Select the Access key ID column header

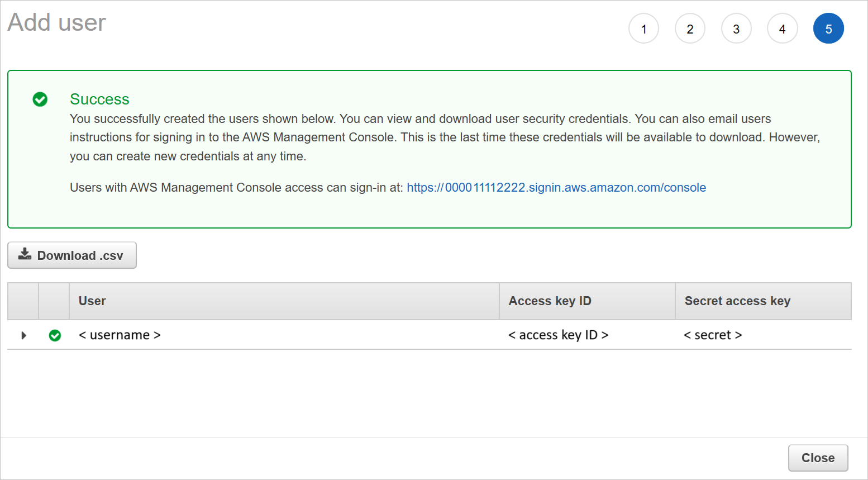point(550,301)
